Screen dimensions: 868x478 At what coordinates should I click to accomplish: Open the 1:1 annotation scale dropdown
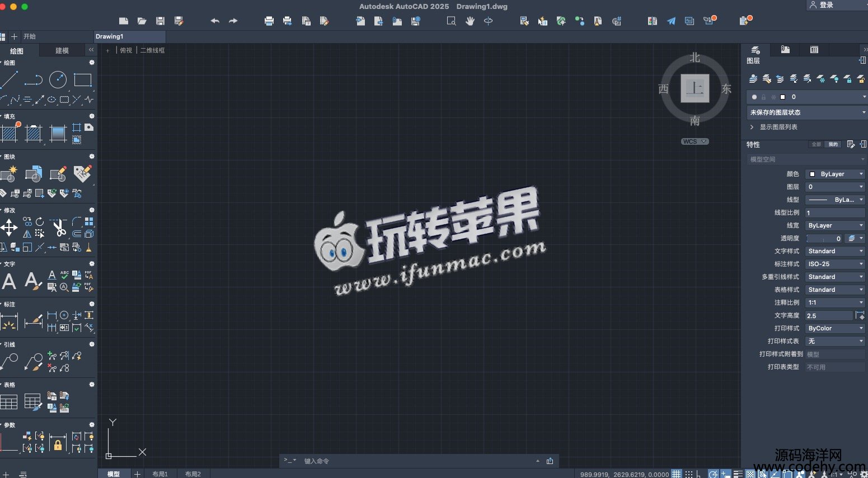[x=835, y=302]
